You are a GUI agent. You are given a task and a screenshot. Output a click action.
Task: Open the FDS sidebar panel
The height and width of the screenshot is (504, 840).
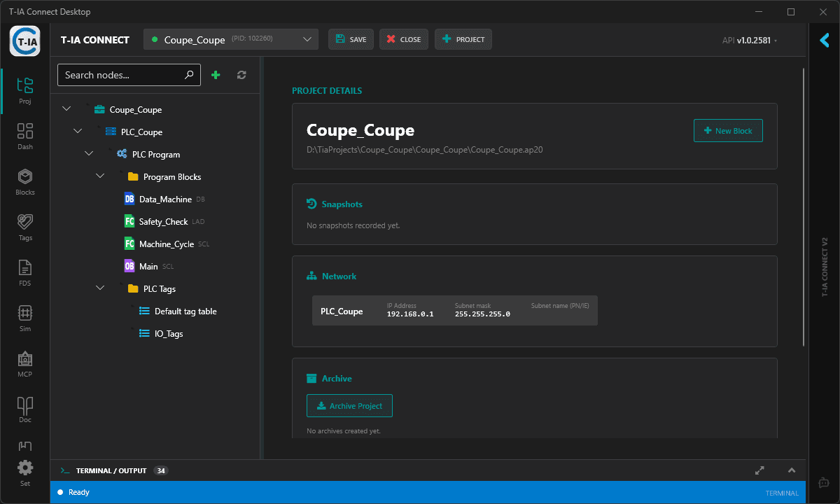[25, 272]
